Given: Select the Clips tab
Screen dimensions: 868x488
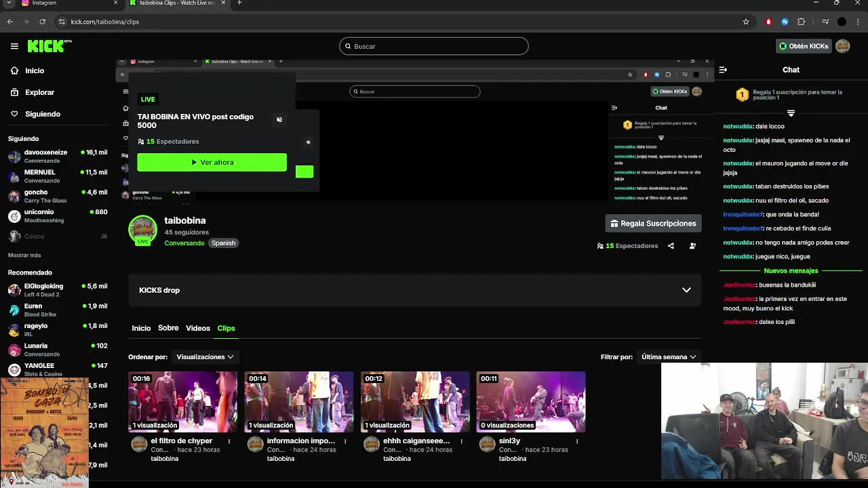Looking at the screenshot, I should point(226,328).
